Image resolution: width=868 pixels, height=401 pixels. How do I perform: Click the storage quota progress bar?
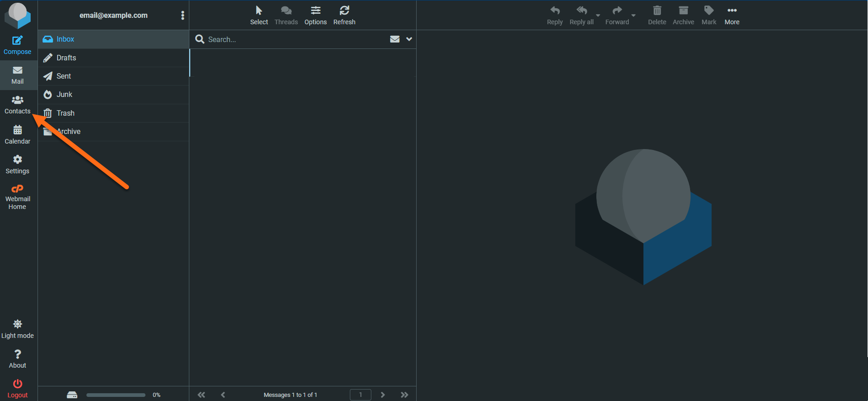point(116,395)
